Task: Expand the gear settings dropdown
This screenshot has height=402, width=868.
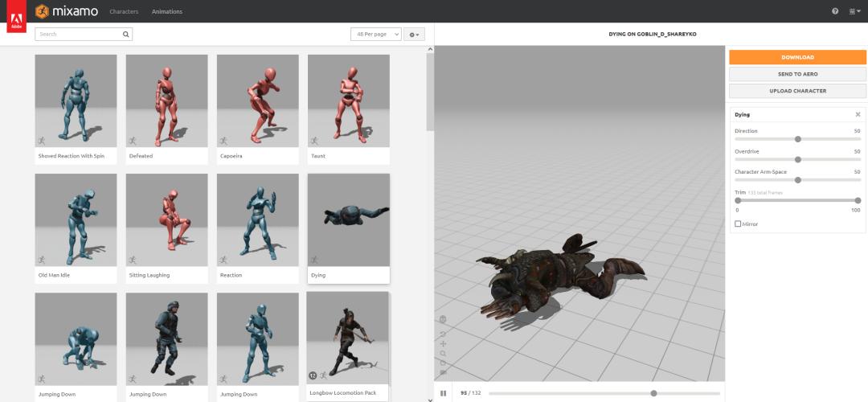Action: (x=414, y=35)
